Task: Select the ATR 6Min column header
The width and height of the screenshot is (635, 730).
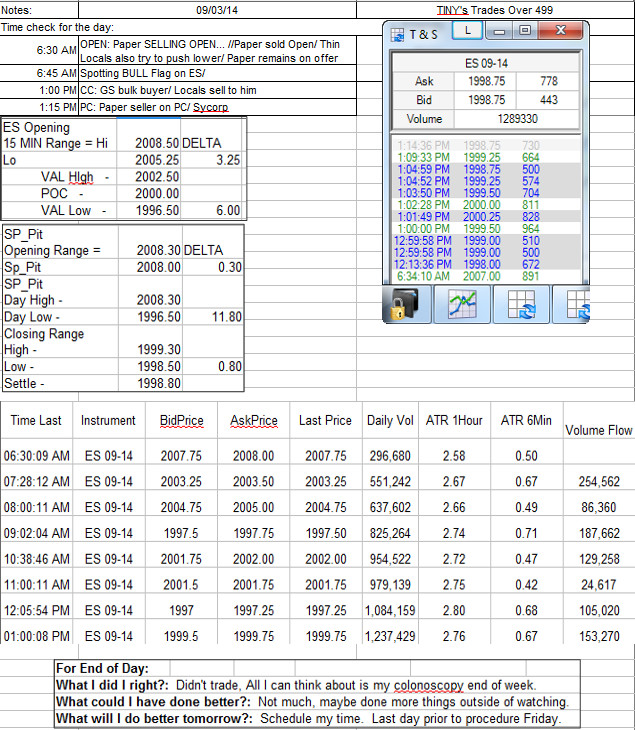Action: [x=526, y=420]
